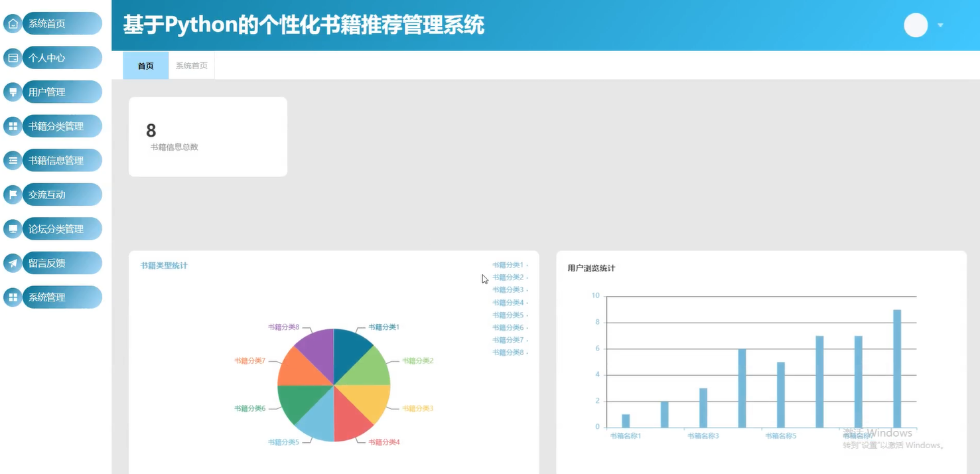Click the pie label 书籍分类6
Image resolution: width=980 pixels, height=474 pixels.
(250, 409)
